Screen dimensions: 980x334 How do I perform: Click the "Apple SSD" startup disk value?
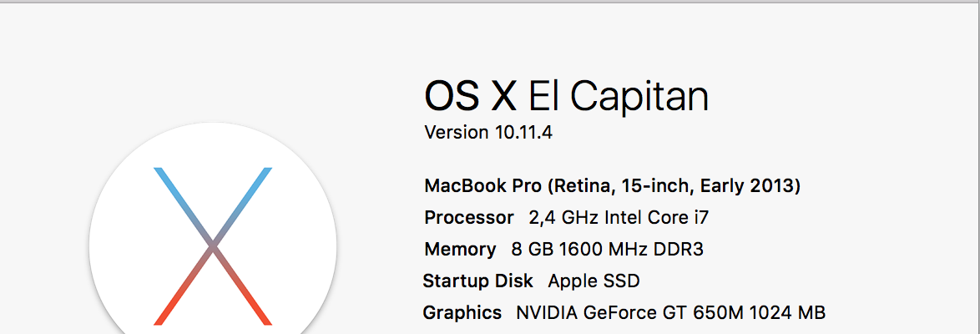coord(594,281)
